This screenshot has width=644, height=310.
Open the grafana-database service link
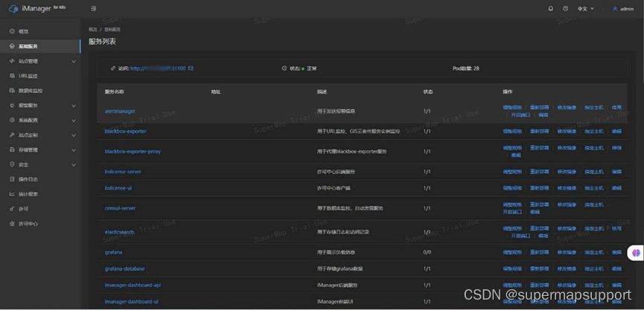coord(124,268)
